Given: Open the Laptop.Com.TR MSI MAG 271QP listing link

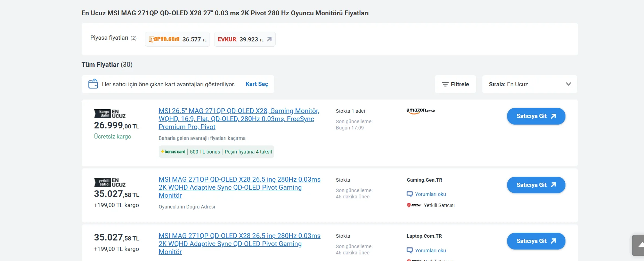Looking at the screenshot, I should [239, 244].
